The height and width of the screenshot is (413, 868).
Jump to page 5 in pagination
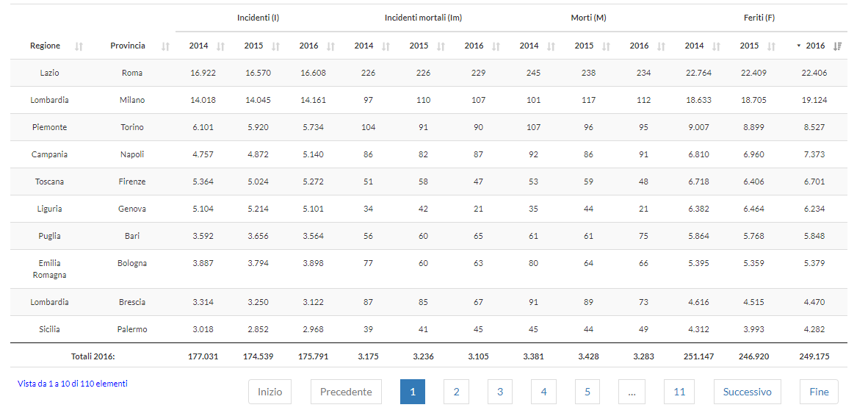coord(587,392)
